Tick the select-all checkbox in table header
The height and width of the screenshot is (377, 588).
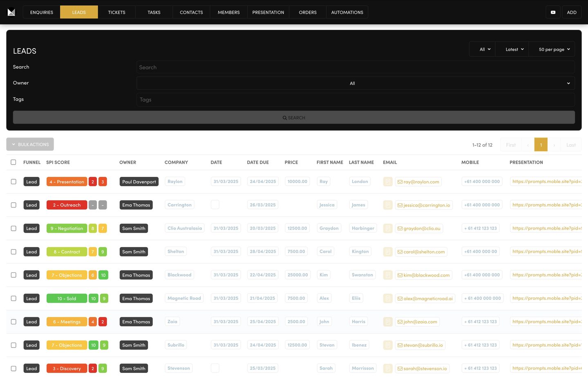13,162
